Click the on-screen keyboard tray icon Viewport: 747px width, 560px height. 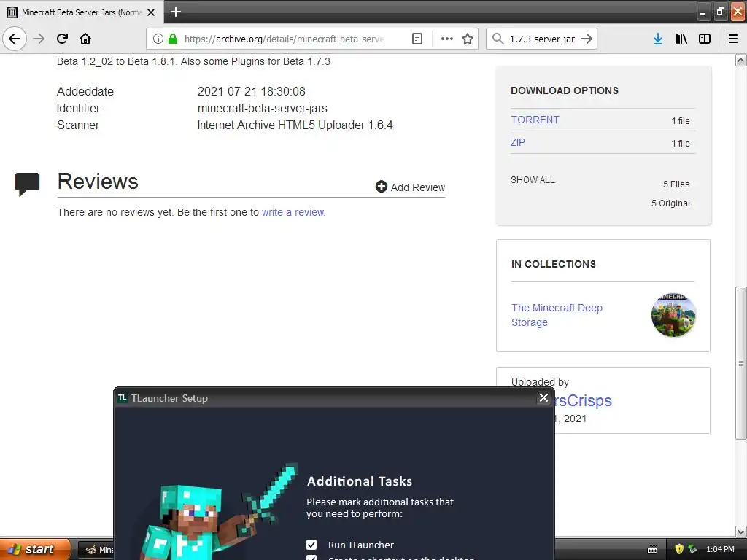tap(652, 550)
